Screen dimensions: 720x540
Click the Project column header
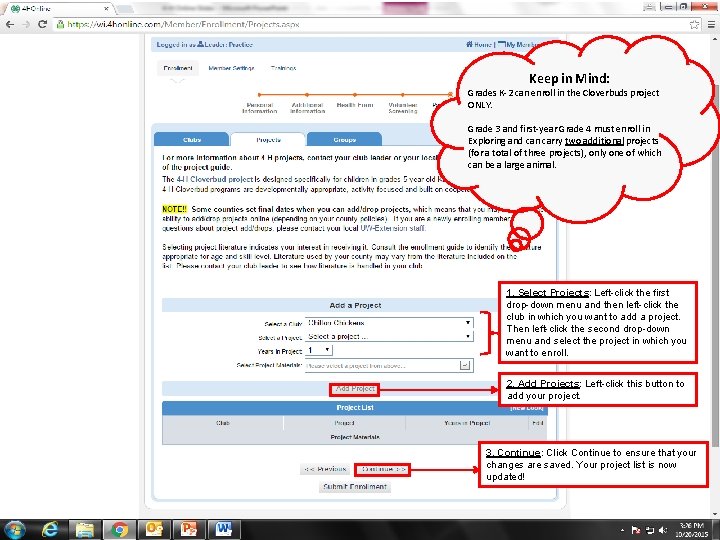(x=344, y=423)
